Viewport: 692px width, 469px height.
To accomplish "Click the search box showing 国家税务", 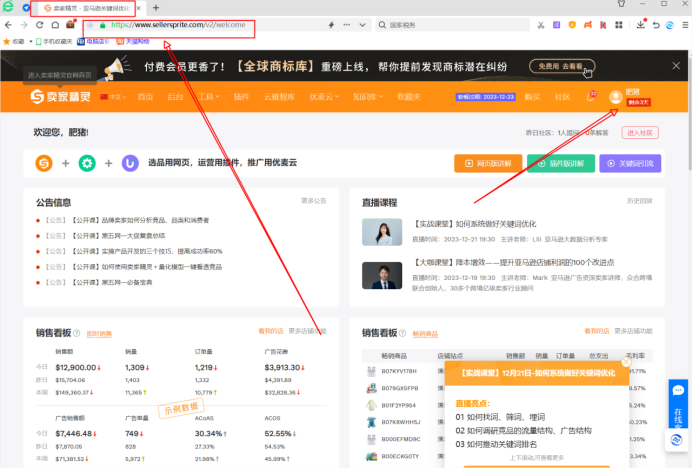I will [452, 25].
